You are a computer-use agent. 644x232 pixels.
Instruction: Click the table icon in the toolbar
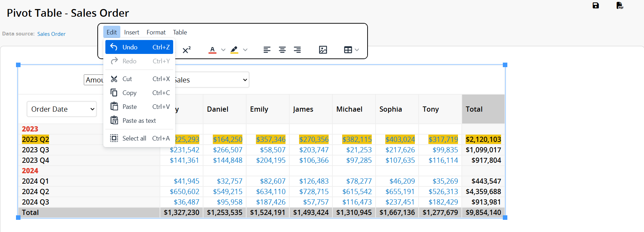(x=348, y=50)
